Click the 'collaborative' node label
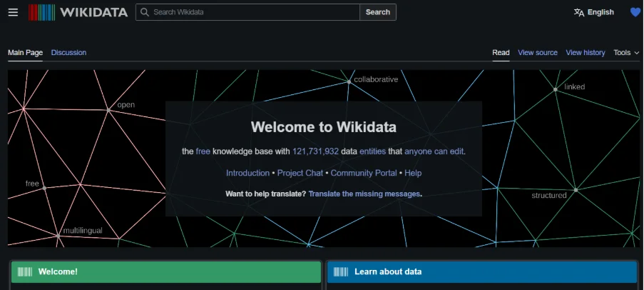 point(376,79)
